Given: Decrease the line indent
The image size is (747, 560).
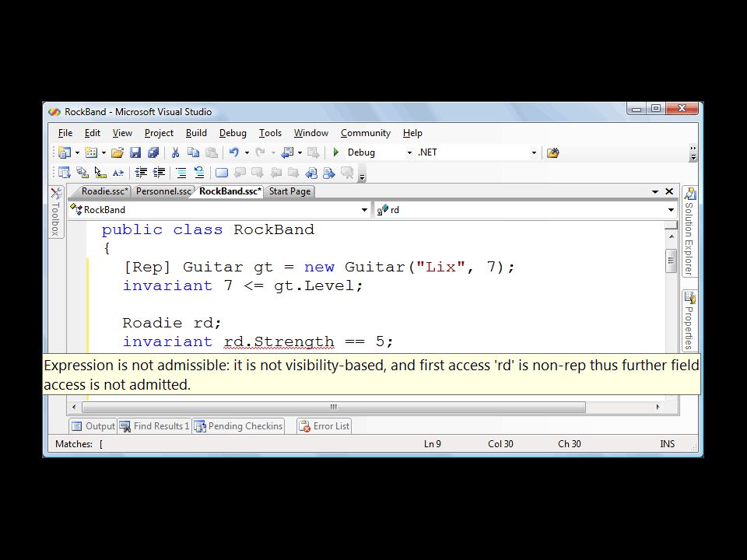Looking at the screenshot, I should pyautogui.click(x=141, y=173).
